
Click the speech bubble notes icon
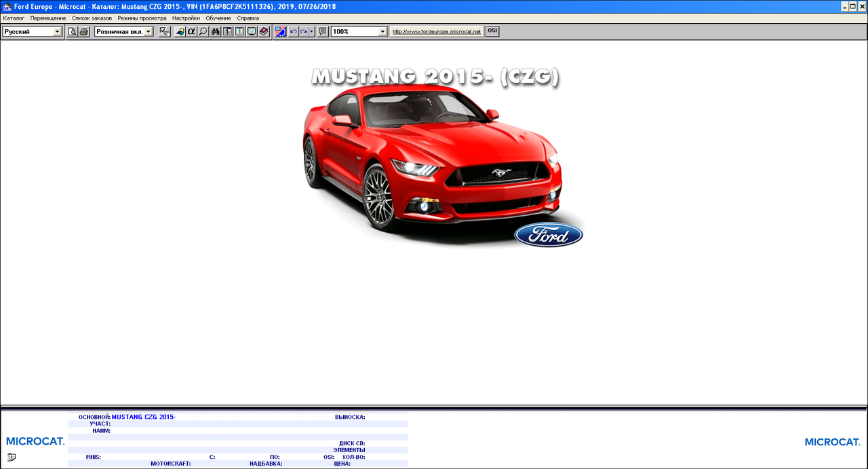pos(323,31)
